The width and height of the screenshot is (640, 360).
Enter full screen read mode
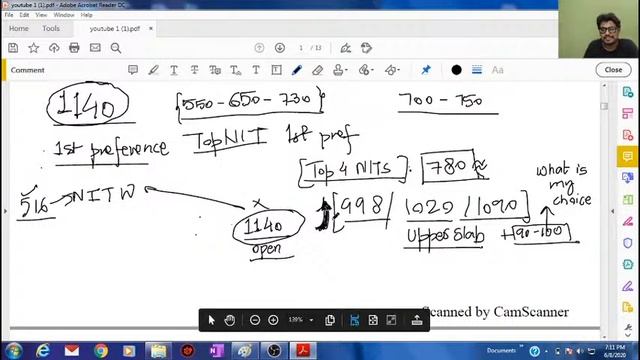[391, 320]
